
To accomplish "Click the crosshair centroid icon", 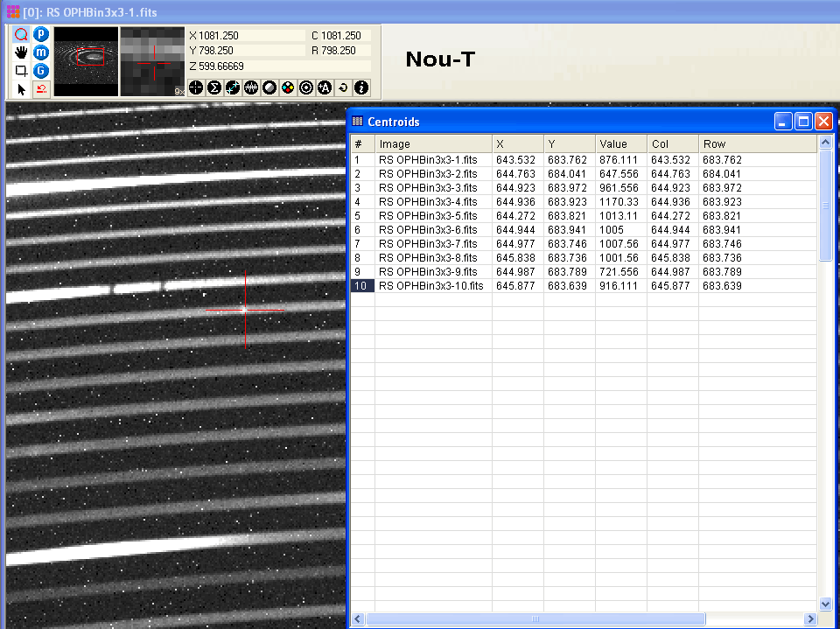I will [196, 87].
